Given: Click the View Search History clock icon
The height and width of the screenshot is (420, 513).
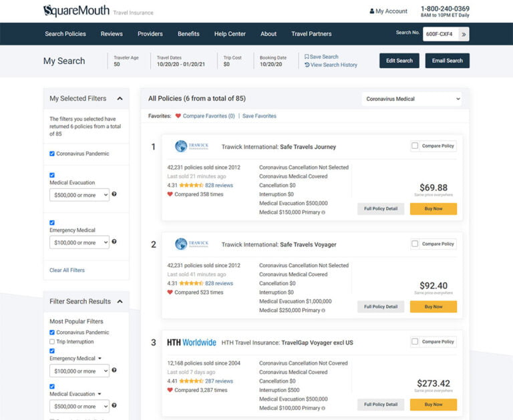Looking at the screenshot, I should click(307, 65).
